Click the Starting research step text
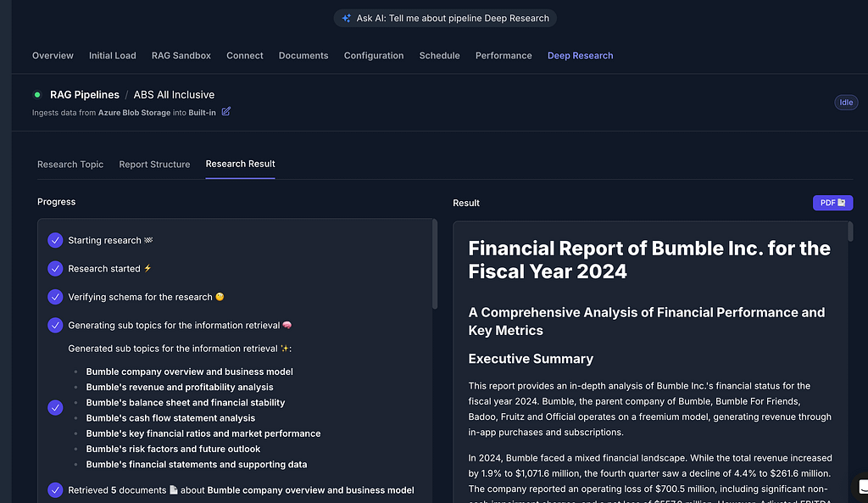 110,240
